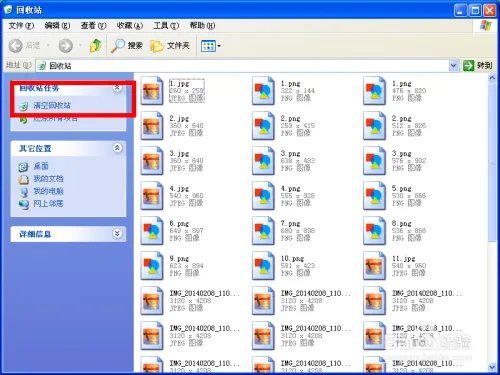
Task: Click the 8.png file name text
Action: [x=402, y=223]
